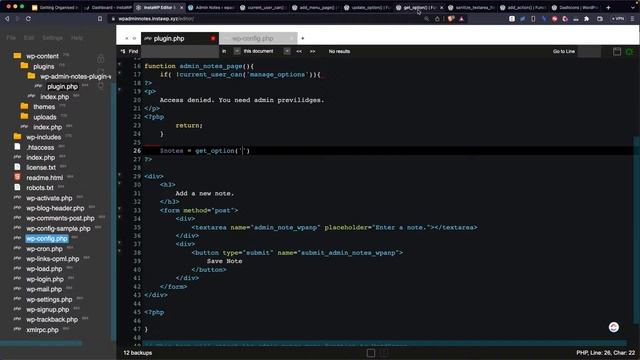Focus the Go to Line input box

pos(589,51)
